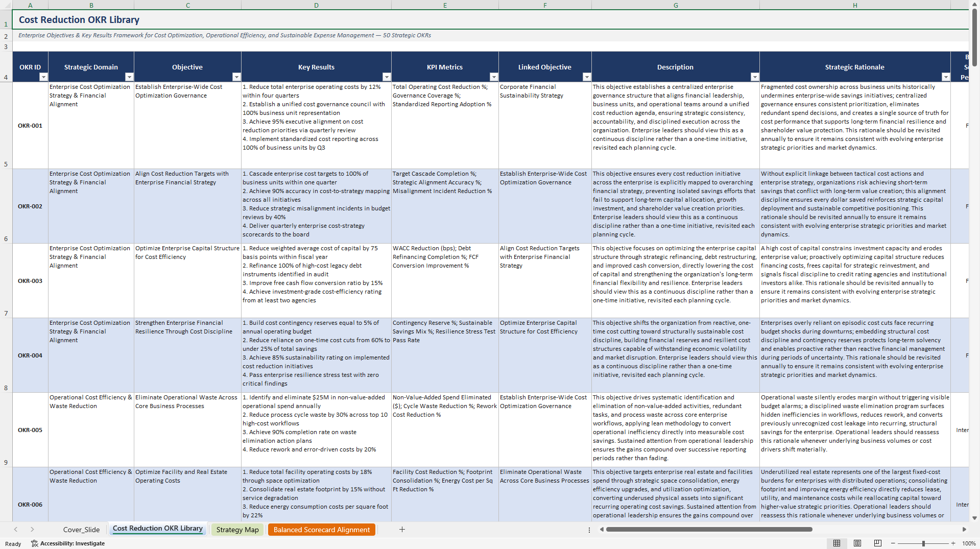The image size is (980, 549).
Task: Select Contingency Reserve % KPI cell
Action: coord(445,355)
